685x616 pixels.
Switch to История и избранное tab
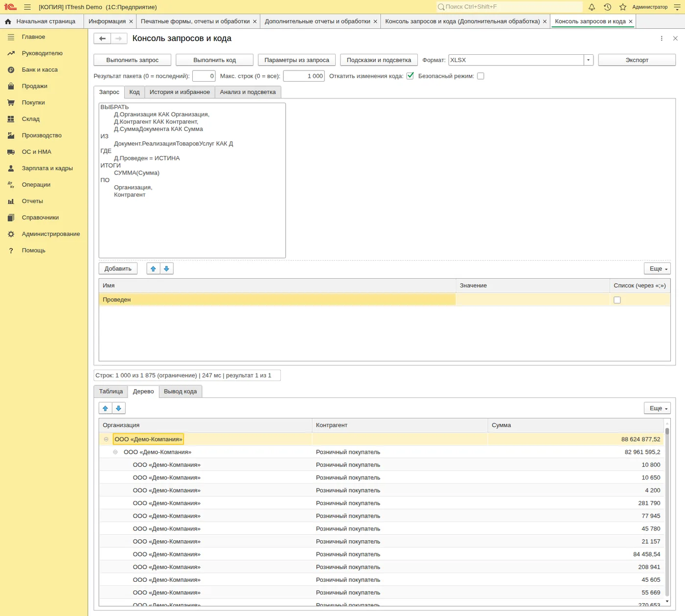[x=180, y=92]
